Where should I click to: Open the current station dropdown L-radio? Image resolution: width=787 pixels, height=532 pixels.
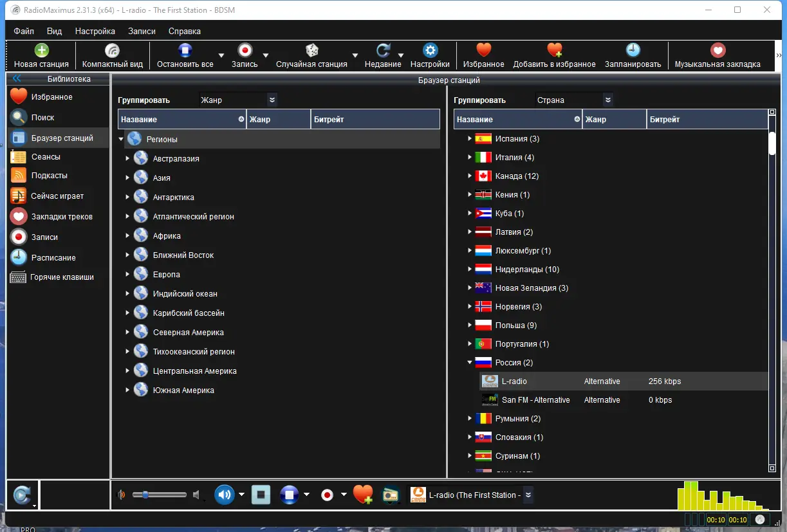click(528, 495)
